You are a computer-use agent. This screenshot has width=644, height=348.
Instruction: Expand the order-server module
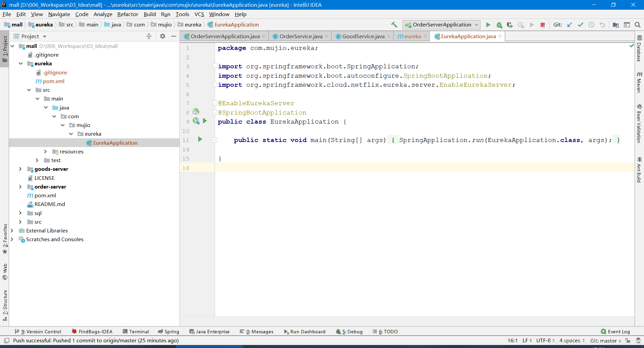tap(20, 187)
